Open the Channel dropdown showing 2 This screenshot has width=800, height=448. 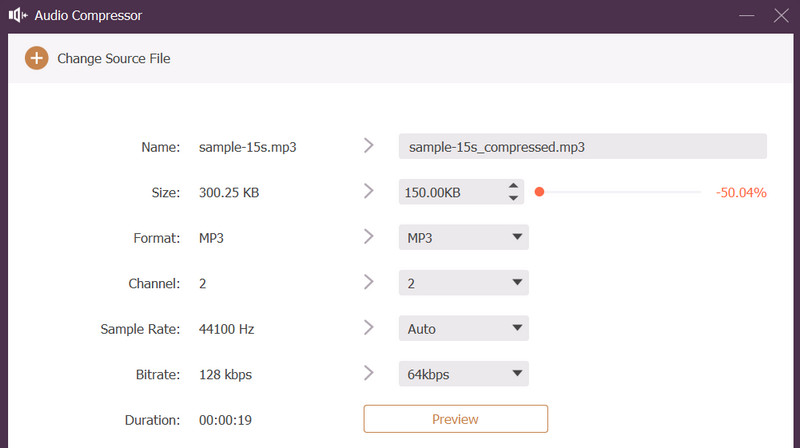click(x=463, y=283)
